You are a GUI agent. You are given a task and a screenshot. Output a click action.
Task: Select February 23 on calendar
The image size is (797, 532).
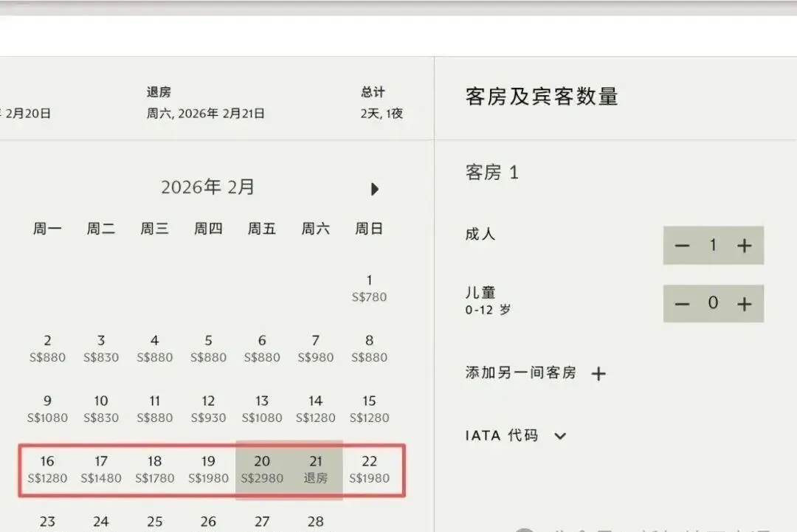[x=47, y=522]
